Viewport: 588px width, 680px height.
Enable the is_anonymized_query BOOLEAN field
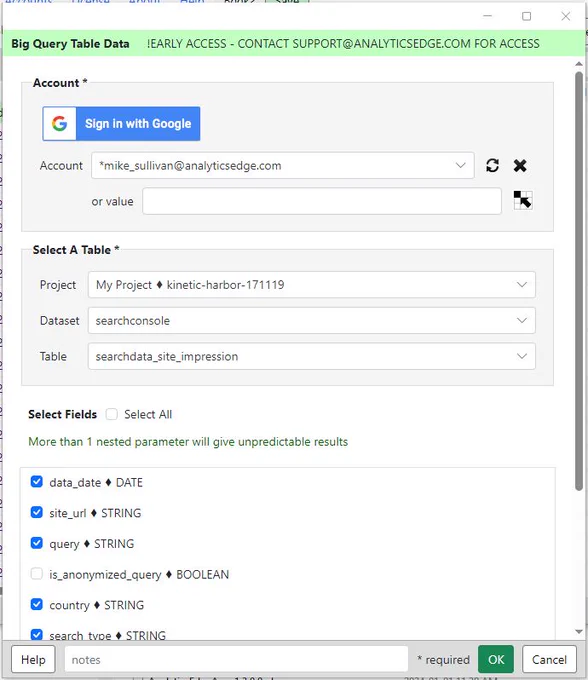coord(37,574)
